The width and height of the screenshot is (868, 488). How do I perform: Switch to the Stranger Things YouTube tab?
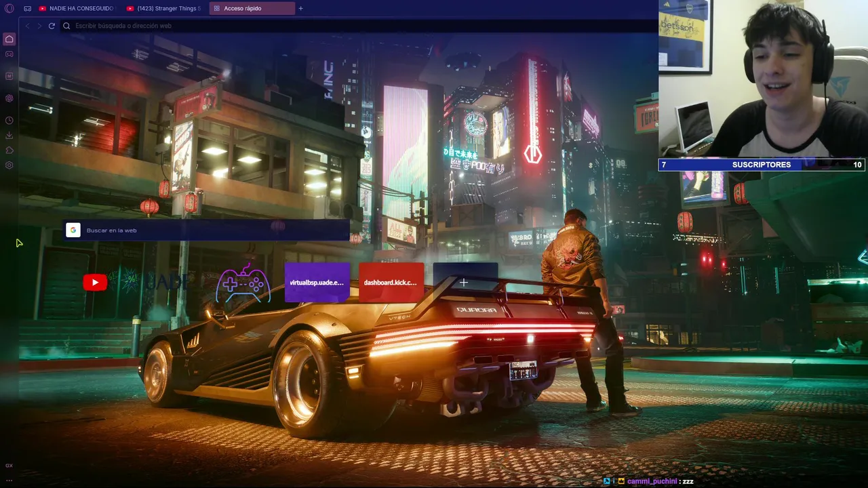[x=163, y=8]
